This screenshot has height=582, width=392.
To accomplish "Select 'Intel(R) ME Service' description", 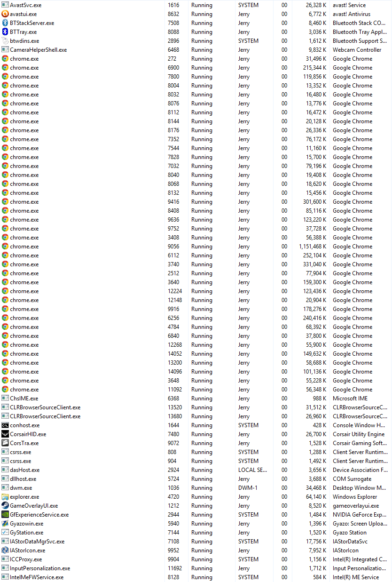I will [x=356, y=577].
